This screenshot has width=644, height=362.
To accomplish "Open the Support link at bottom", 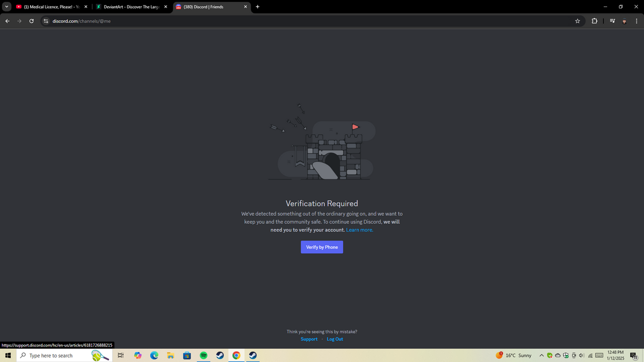I will coord(309,339).
